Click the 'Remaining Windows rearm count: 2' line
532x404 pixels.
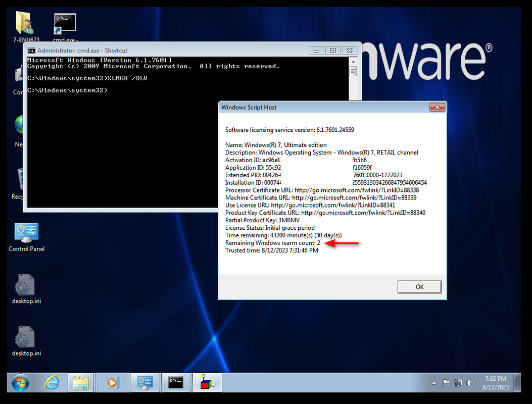tap(273, 243)
